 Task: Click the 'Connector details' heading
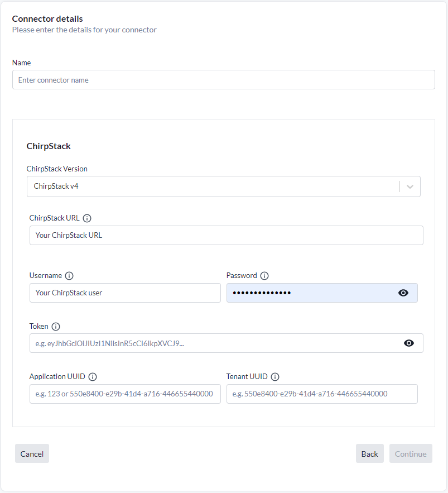(x=47, y=19)
